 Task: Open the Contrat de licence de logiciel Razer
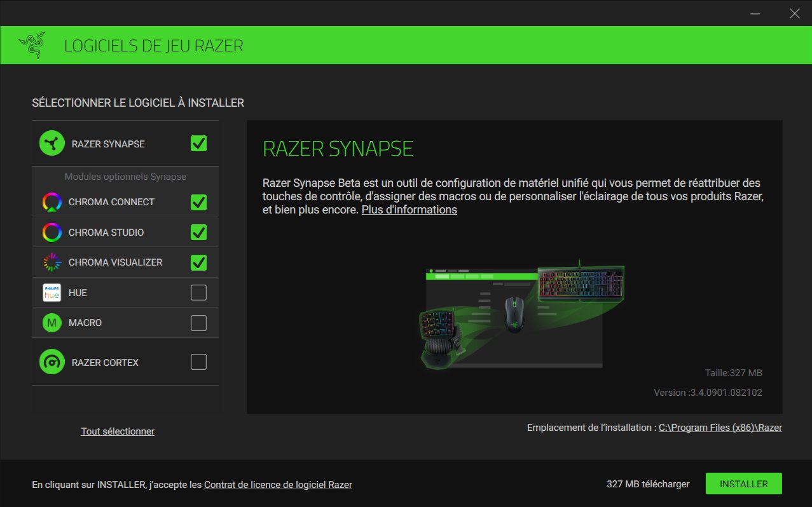click(x=278, y=484)
